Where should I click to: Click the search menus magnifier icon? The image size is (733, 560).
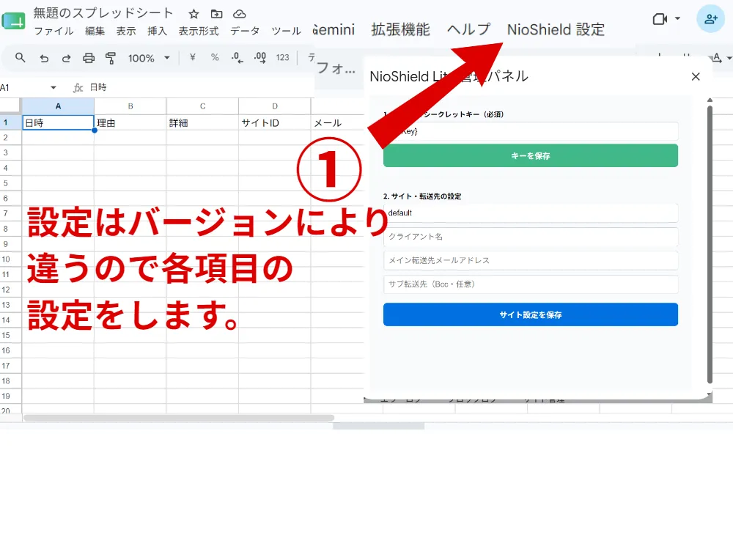[x=20, y=58]
